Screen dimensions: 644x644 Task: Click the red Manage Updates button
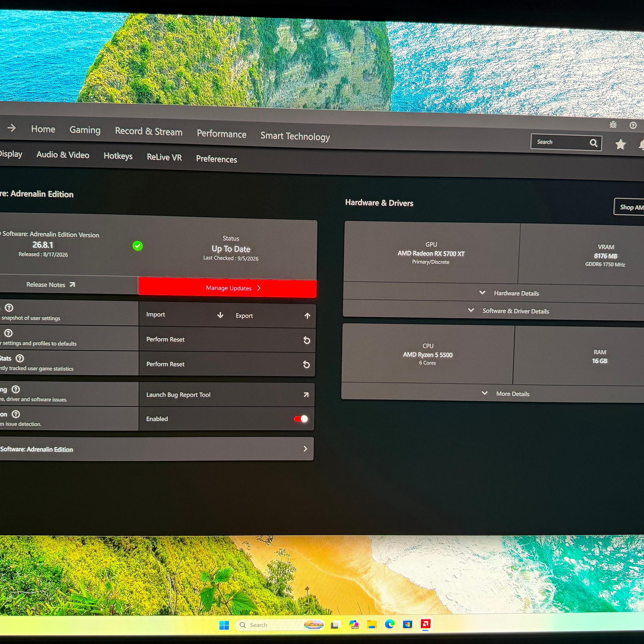[228, 288]
